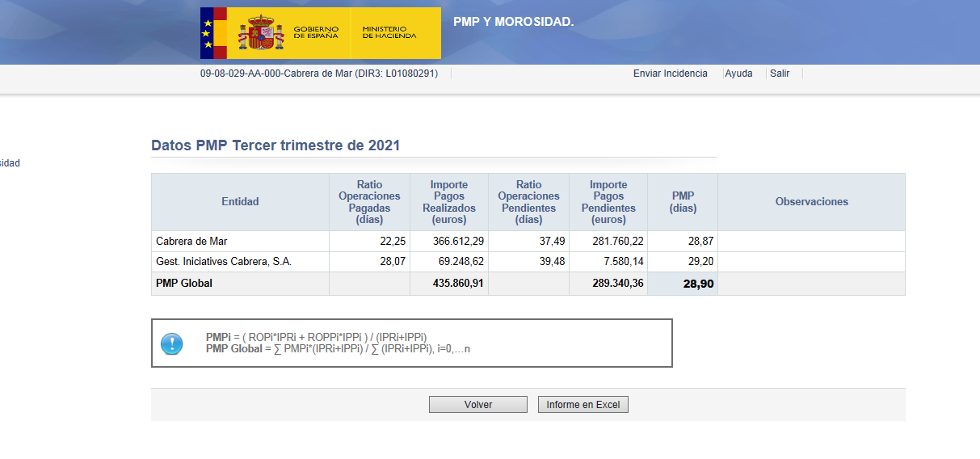Click the Gobierno de España coat of arms logo
The height and width of the screenshot is (459, 980).
point(261,33)
